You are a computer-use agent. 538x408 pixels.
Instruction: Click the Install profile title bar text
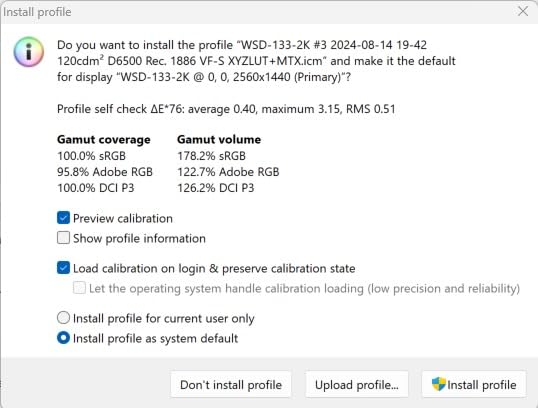37,12
